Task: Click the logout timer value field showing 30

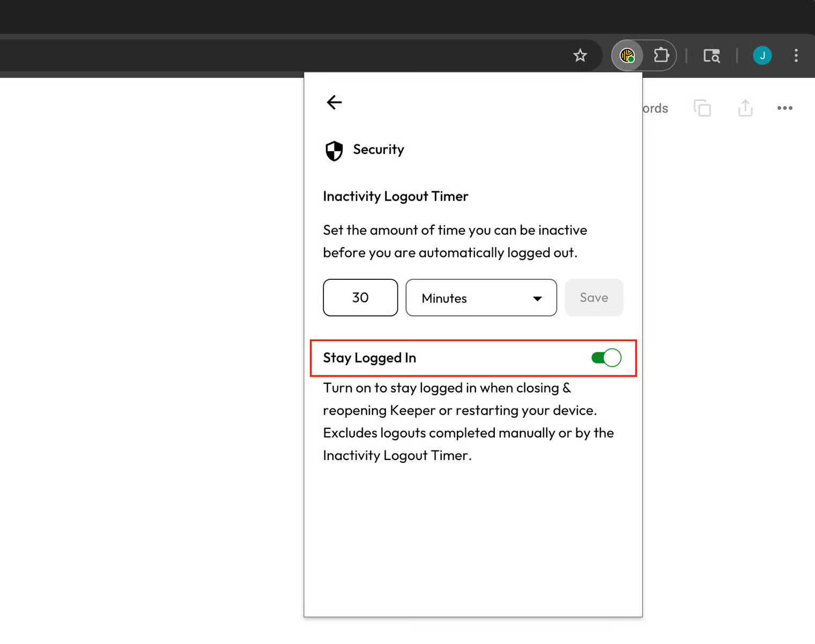Action: [360, 298]
